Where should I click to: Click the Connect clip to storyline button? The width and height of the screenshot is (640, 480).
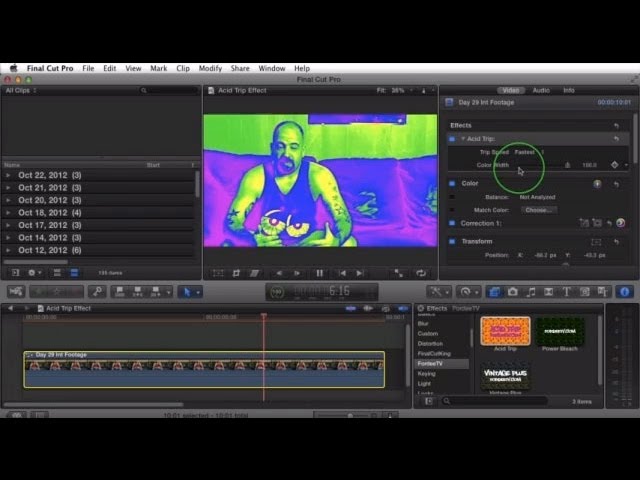click(x=120, y=291)
